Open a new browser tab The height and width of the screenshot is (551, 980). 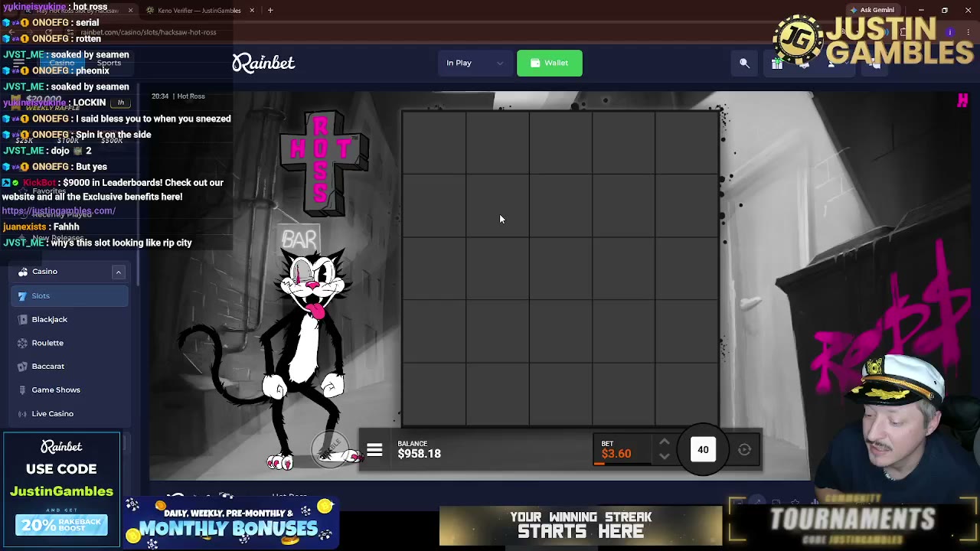coord(270,10)
